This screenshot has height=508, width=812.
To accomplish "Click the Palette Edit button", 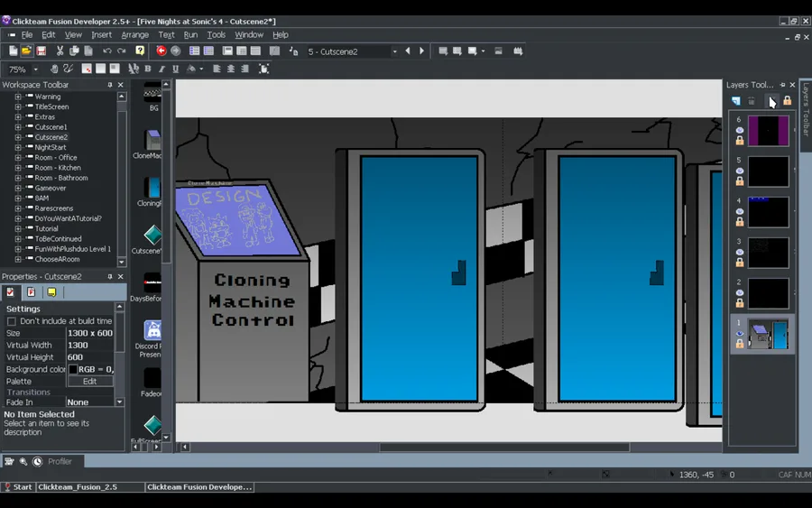I will [x=89, y=381].
